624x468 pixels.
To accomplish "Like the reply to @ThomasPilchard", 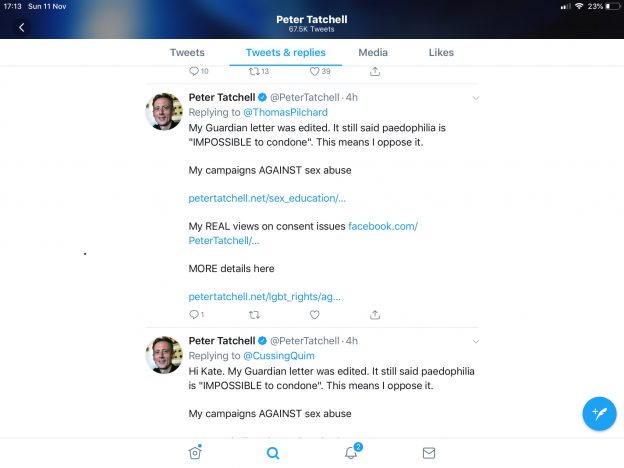I will pyautogui.click(x=314, y=314).
